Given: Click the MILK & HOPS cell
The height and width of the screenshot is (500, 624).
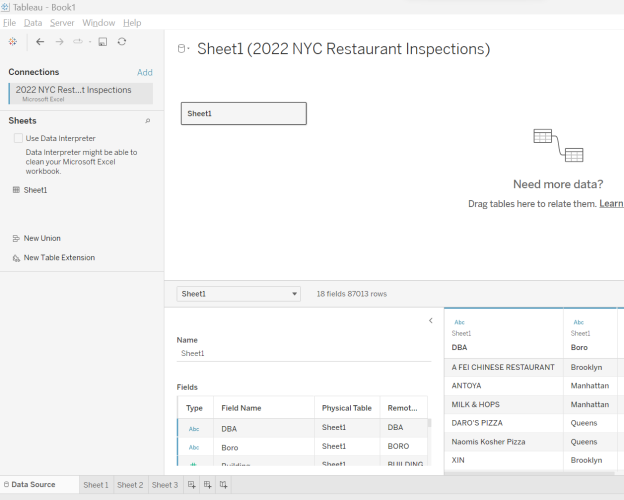Looking at the screenshot, I should (x=503, y=404).
